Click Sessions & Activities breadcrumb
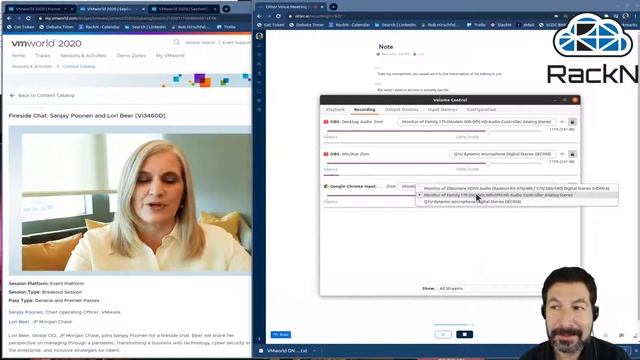Image resolution: width=640 pixels, height=360 pixels. [32, 66]
